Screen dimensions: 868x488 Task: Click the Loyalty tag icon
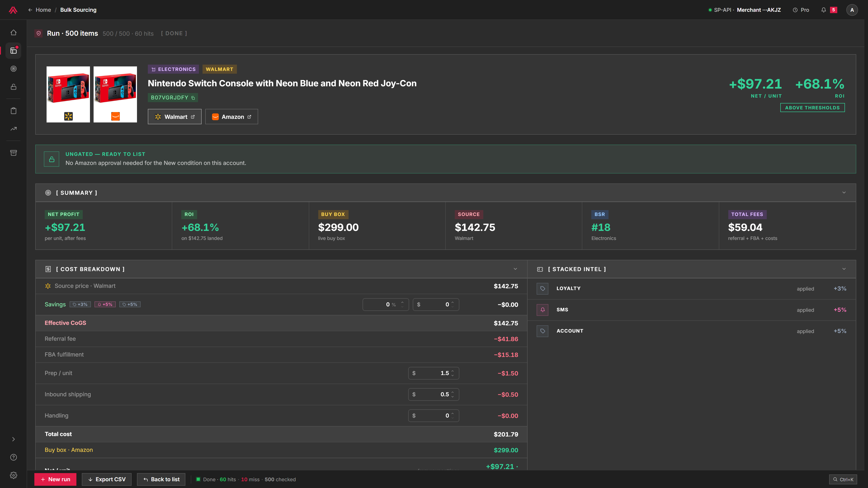click(x=542, y=289)
